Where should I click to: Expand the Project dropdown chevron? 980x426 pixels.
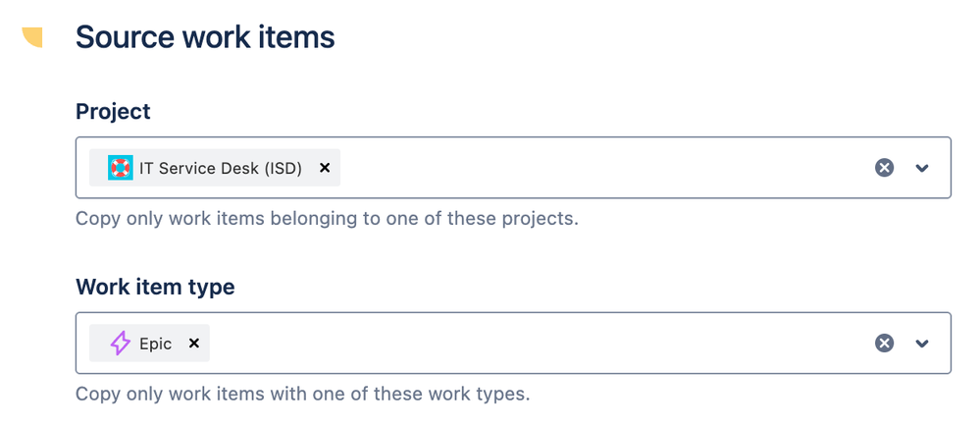point(922,168)
